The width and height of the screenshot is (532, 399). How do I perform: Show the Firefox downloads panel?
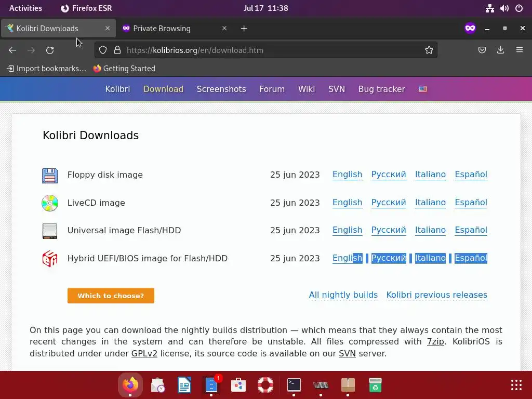500,50
